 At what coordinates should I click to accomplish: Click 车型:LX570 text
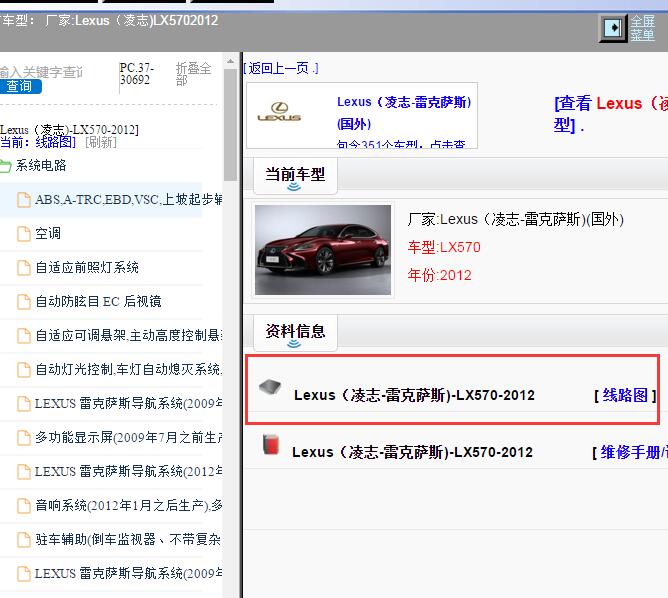point(444,247)
